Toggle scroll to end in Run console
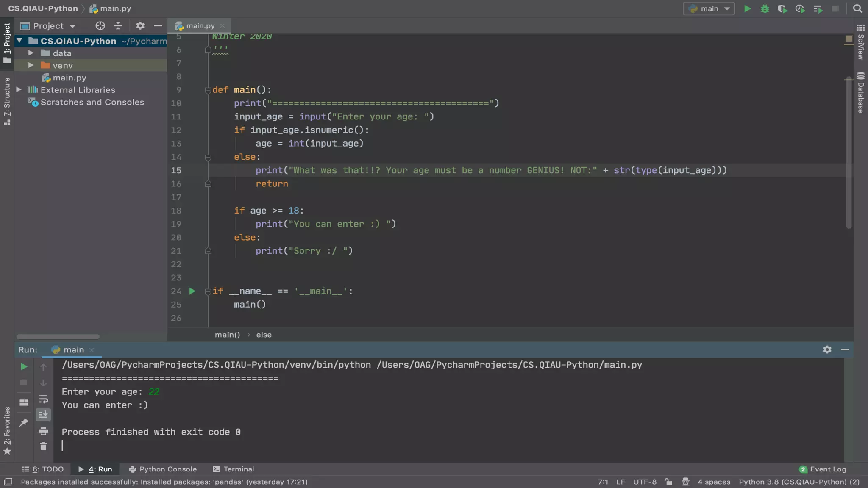This screenshot has width=868, height=488. 43,415
